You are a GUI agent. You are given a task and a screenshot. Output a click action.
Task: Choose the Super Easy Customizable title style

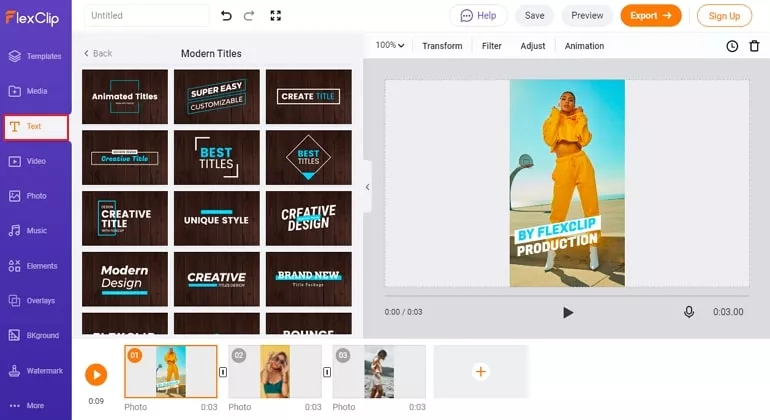coord(217,97)
